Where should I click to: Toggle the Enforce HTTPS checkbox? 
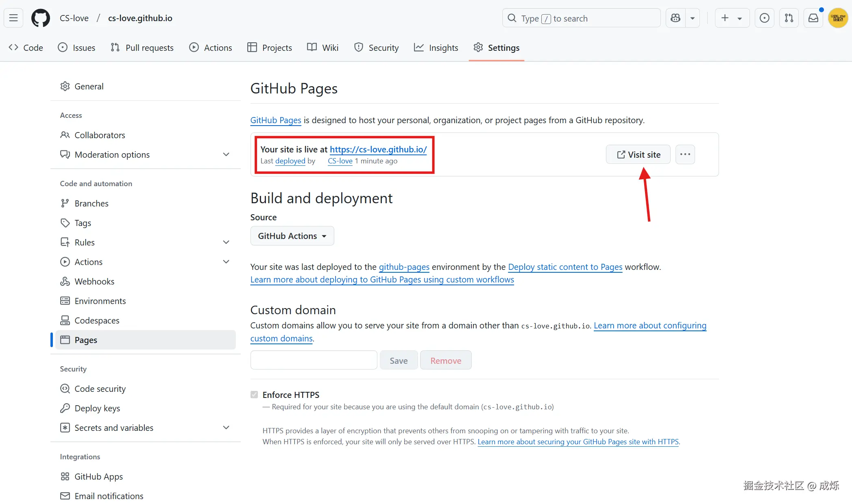pos(254,395)
